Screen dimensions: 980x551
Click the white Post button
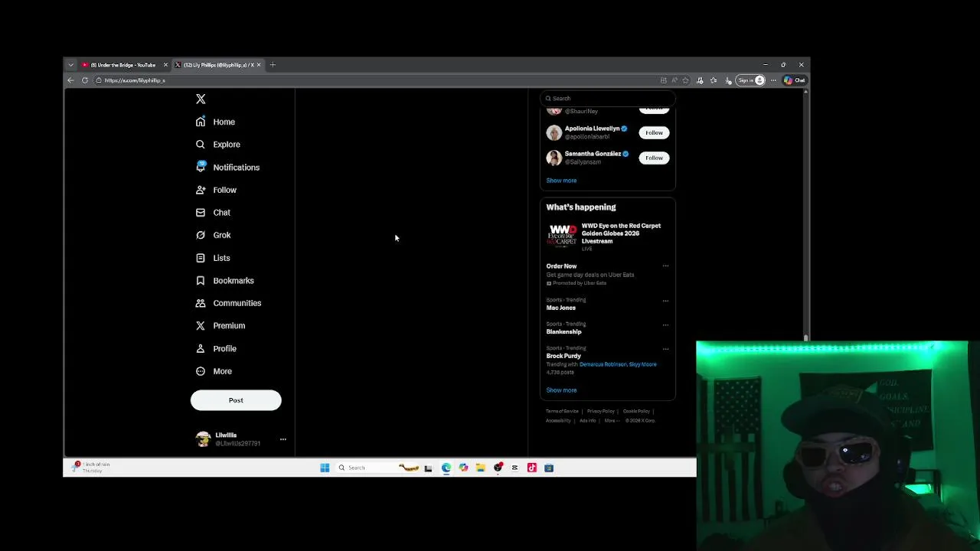tap(236, 400)
